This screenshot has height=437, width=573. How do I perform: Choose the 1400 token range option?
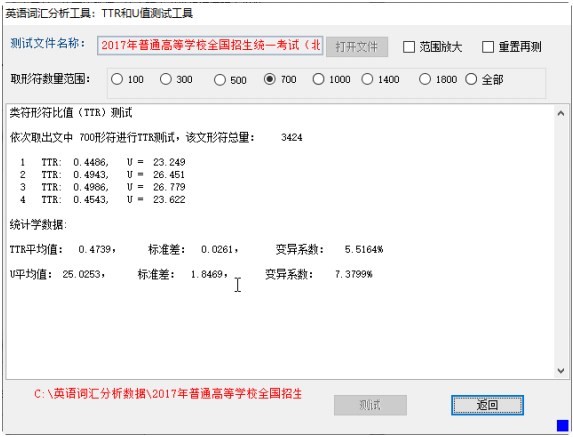(x=367, y=79)
